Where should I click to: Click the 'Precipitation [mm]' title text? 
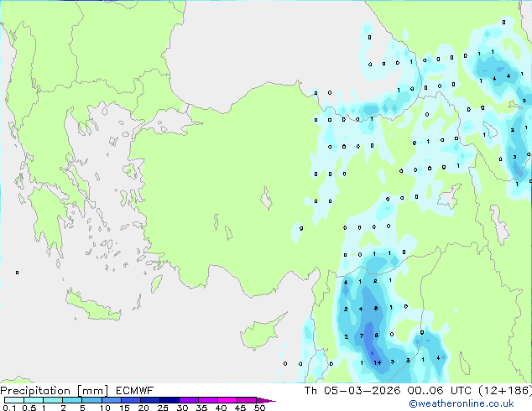click(x=55, y=391)
